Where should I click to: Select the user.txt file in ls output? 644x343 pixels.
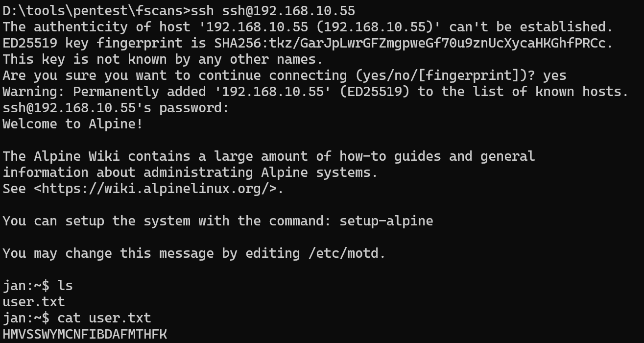[33, 302]
